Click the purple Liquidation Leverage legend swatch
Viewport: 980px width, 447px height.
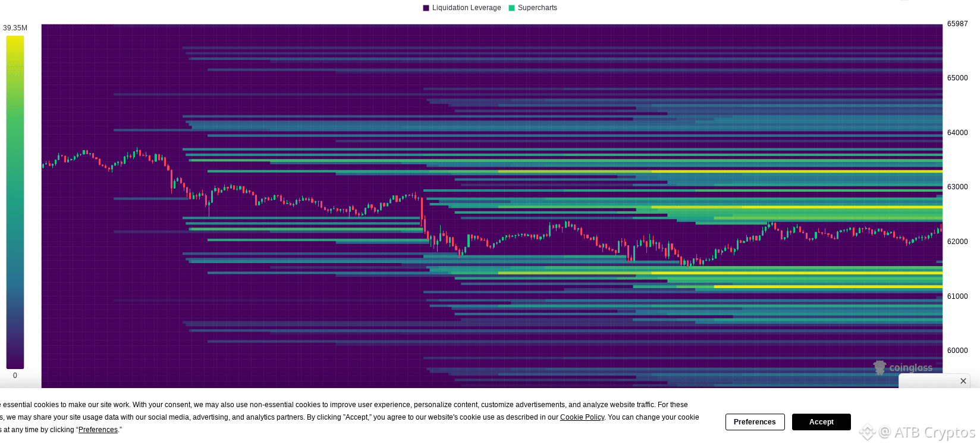click(x=426, y=8)
